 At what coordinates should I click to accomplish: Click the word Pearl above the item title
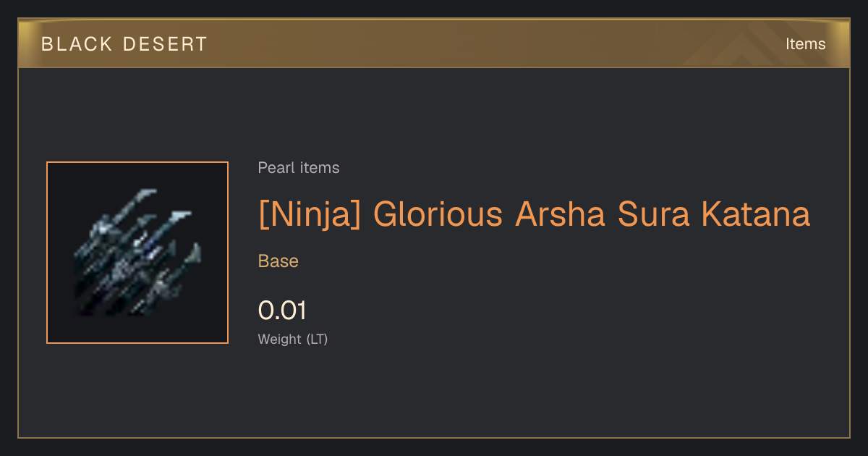point(273,168)
